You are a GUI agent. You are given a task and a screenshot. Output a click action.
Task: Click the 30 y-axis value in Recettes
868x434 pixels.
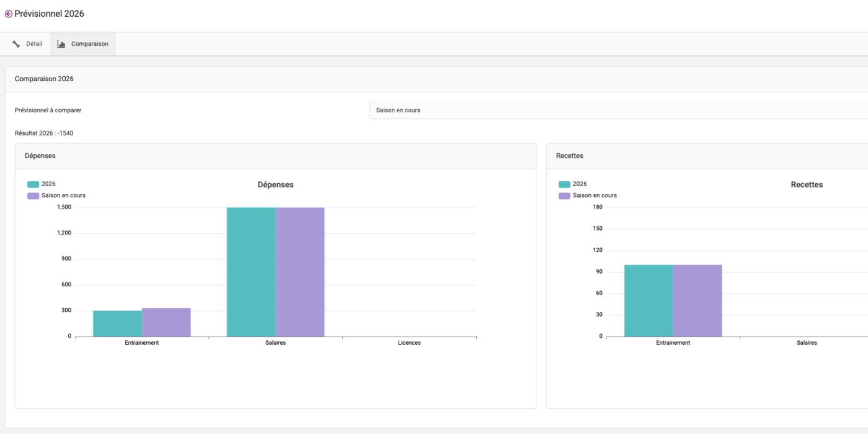pos(599,315)
